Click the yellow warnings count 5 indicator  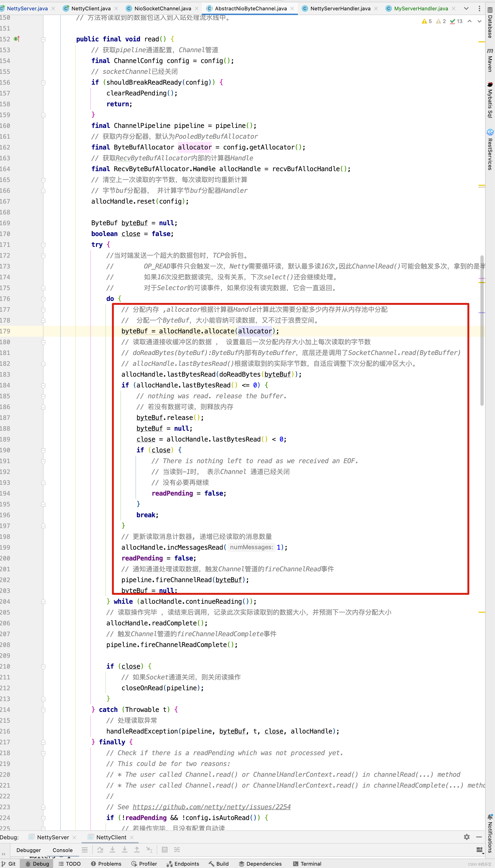(427, 21)
